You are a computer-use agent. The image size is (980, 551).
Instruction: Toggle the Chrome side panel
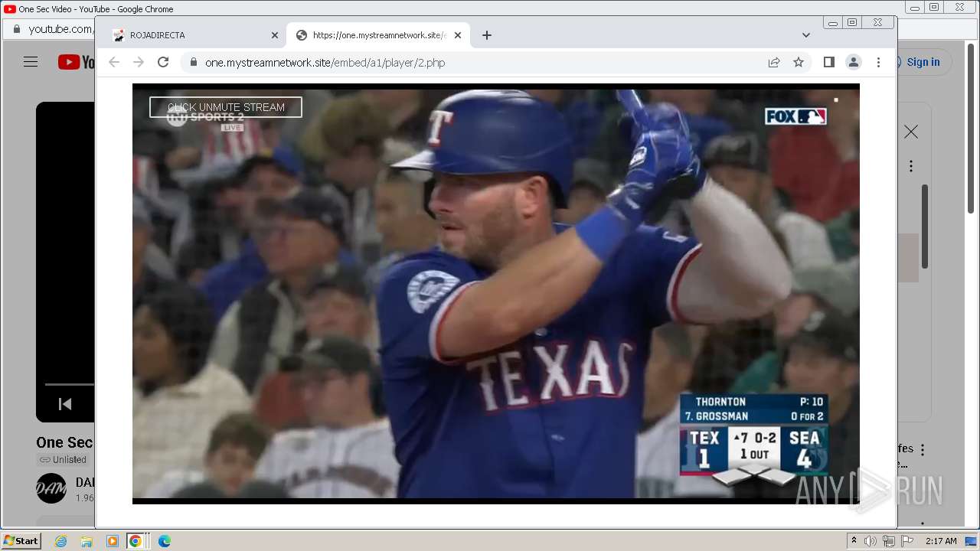[828, 62]
